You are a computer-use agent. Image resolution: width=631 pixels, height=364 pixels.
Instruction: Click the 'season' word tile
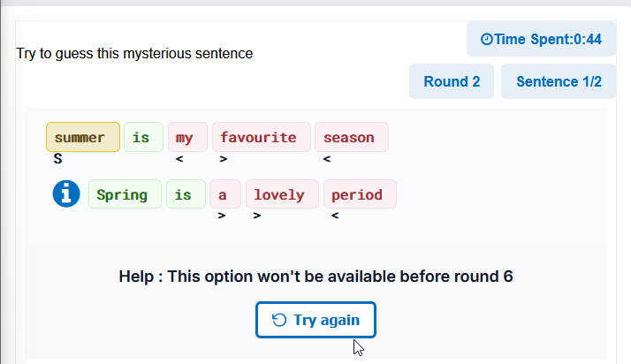click(x=352, y=137)
